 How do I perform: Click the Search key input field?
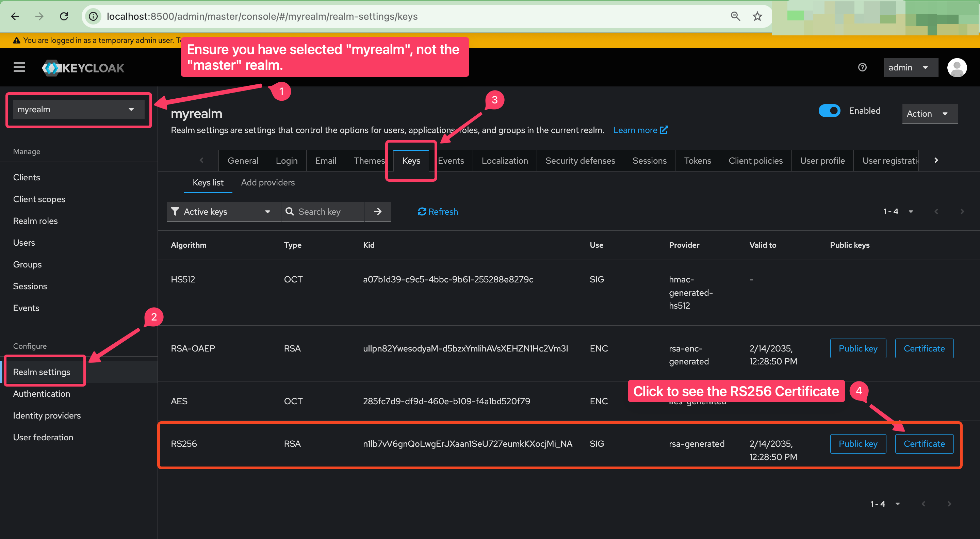(x=323, y=212)
